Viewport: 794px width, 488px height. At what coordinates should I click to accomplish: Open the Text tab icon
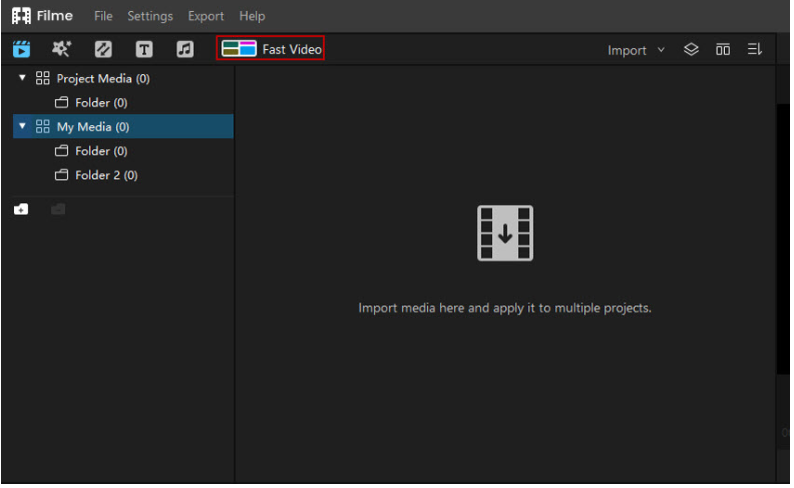tap(144, 49)
